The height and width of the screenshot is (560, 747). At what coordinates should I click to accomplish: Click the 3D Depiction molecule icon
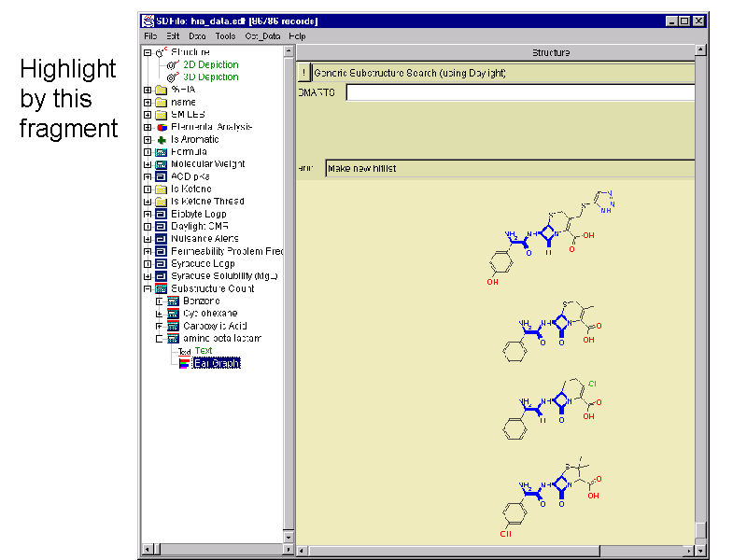click(x=173, y=77)
